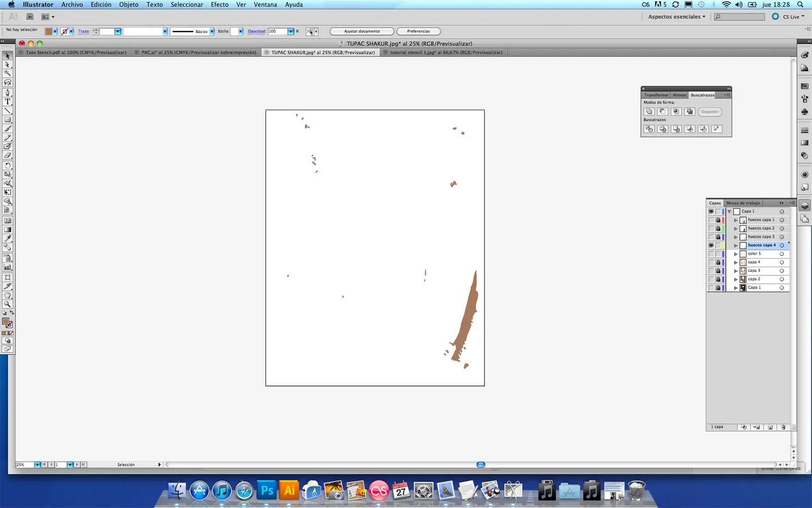812x508 pixels.
Task: Click the Opacidad link
Action: (x=257, y=31)
